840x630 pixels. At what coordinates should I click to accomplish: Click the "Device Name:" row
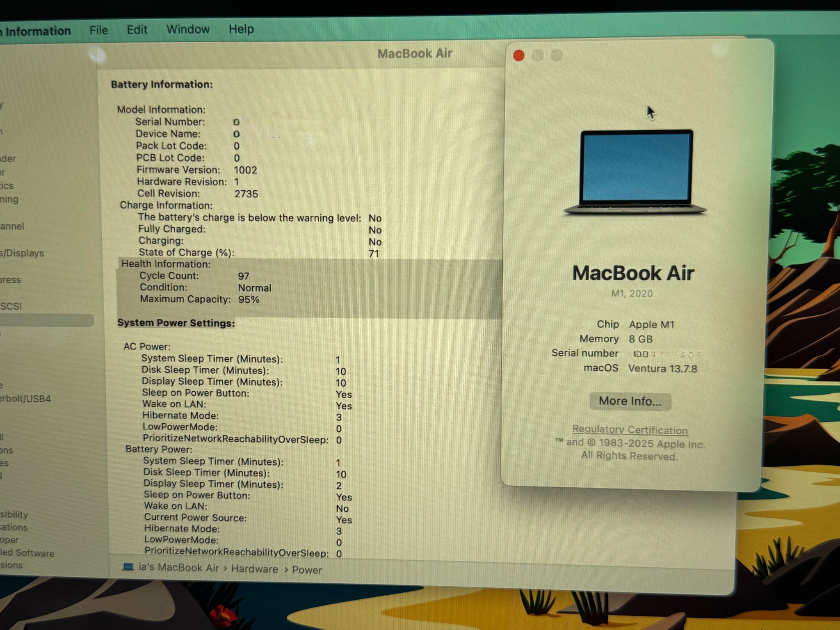(x=187, y=134)
